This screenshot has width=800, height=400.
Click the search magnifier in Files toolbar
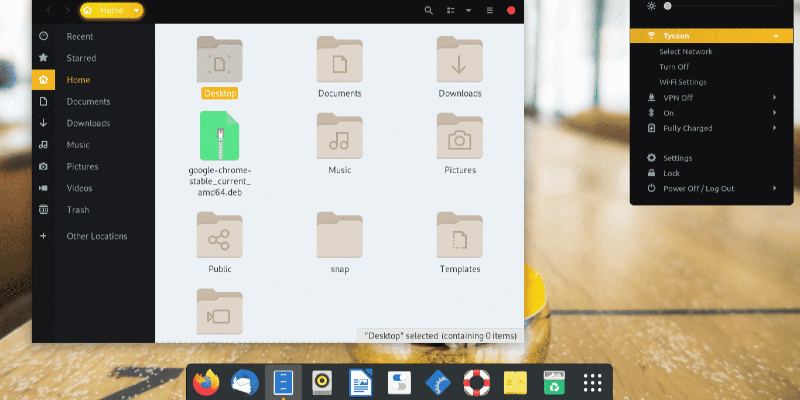pos(429,10)
